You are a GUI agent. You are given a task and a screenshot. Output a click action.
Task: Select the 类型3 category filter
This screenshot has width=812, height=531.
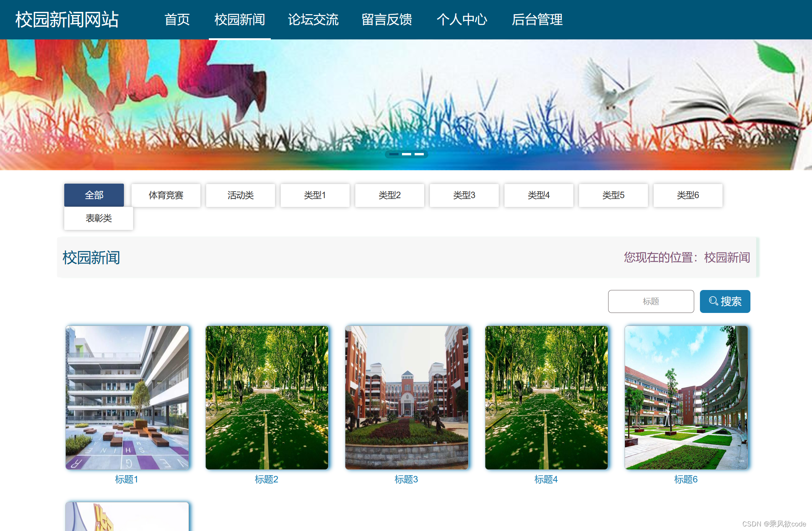point(464,195)
